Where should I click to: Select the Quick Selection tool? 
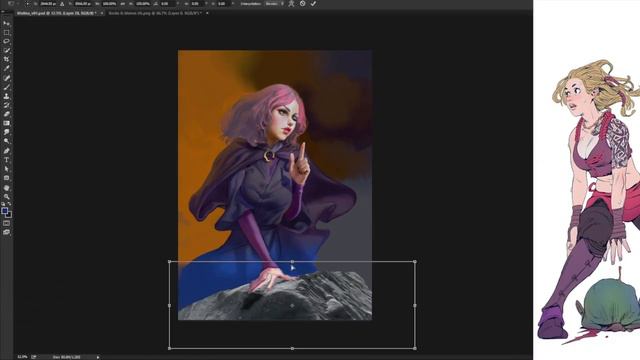[7, 50]
